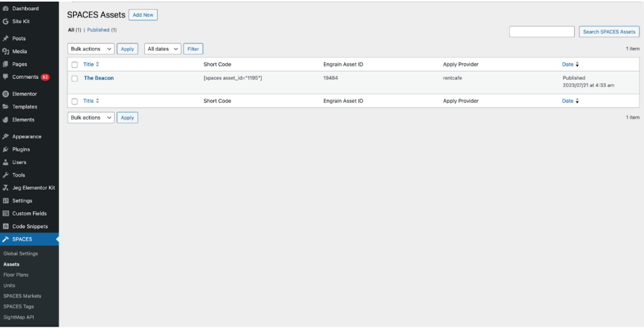Image resolution: width=644 pixels, height=328 pixels.
Task: Click the Site Kit Google icon
Action: [6, 22]
